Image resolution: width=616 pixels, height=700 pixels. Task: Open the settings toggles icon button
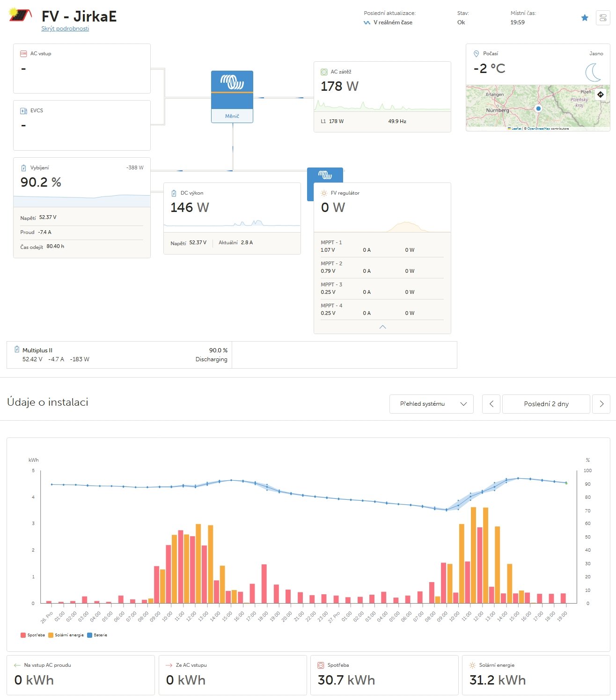(602, 18)
